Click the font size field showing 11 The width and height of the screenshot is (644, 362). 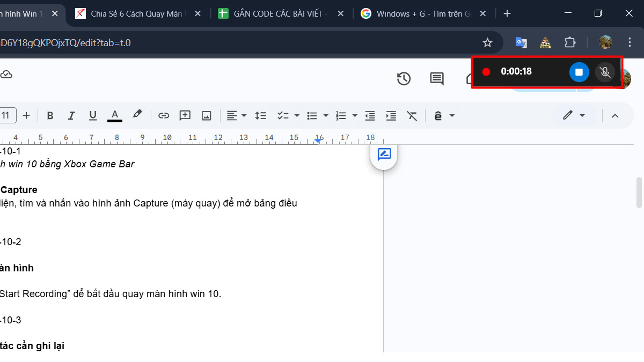tap(7, 115)
